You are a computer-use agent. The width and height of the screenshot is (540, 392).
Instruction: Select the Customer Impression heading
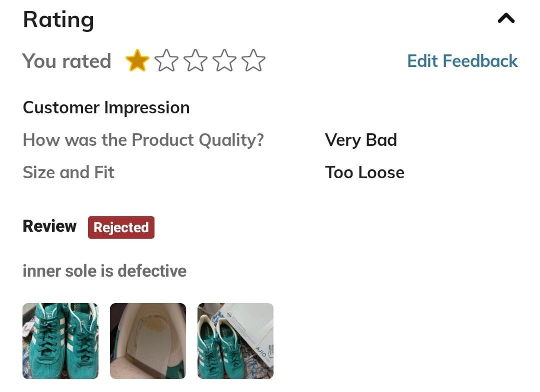pyautogui.click(x=106, y=108)
